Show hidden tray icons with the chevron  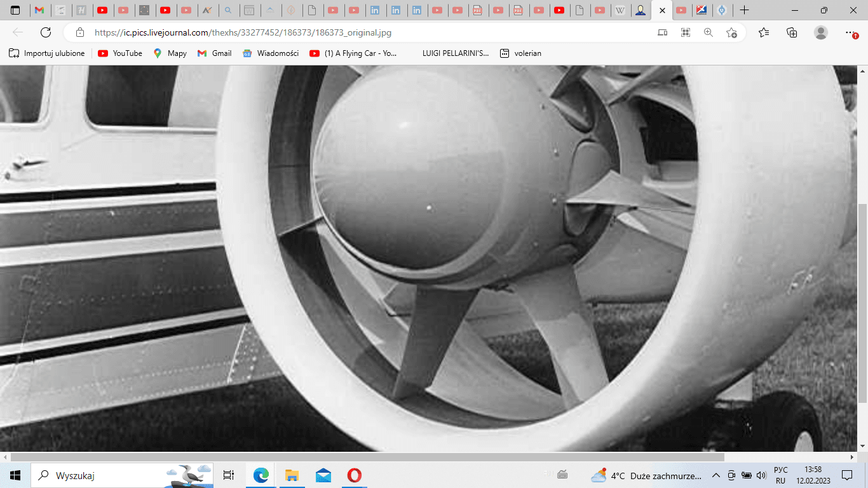point(716,475)
